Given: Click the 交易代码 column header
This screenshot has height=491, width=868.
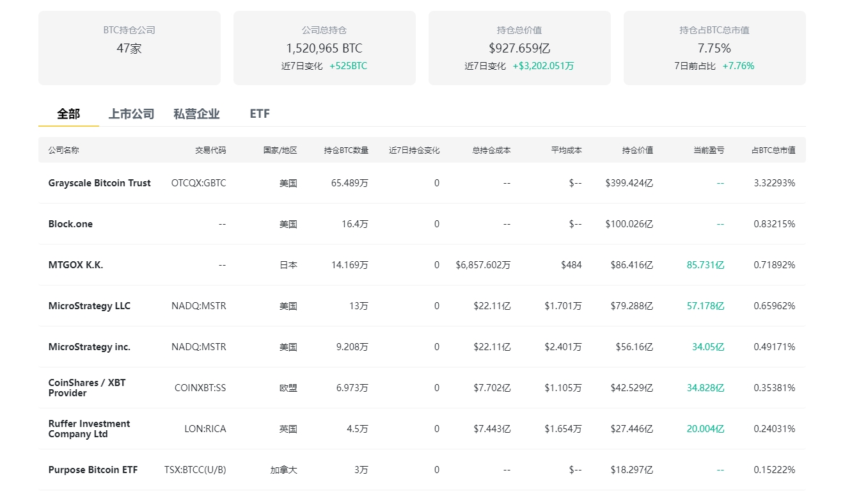Looking at the screenshot, I should coord(210,150).
